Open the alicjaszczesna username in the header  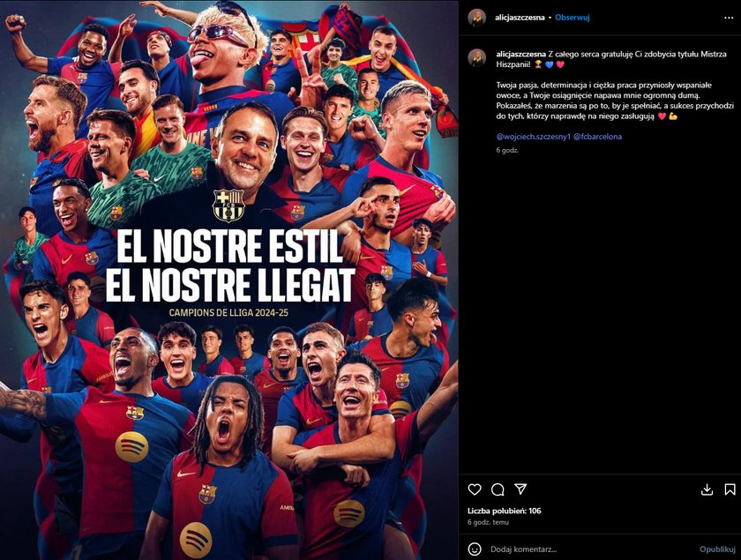click(x=520, y=18)
